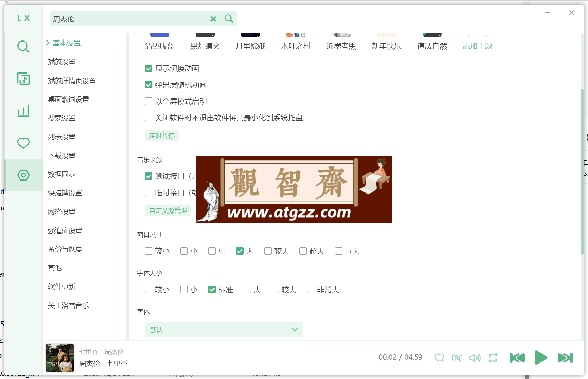This screenshot has height=379, width=588.
Task: Go to 关于洛雪音乐 section
Action: pyautogui.click(x=68, y=305)
